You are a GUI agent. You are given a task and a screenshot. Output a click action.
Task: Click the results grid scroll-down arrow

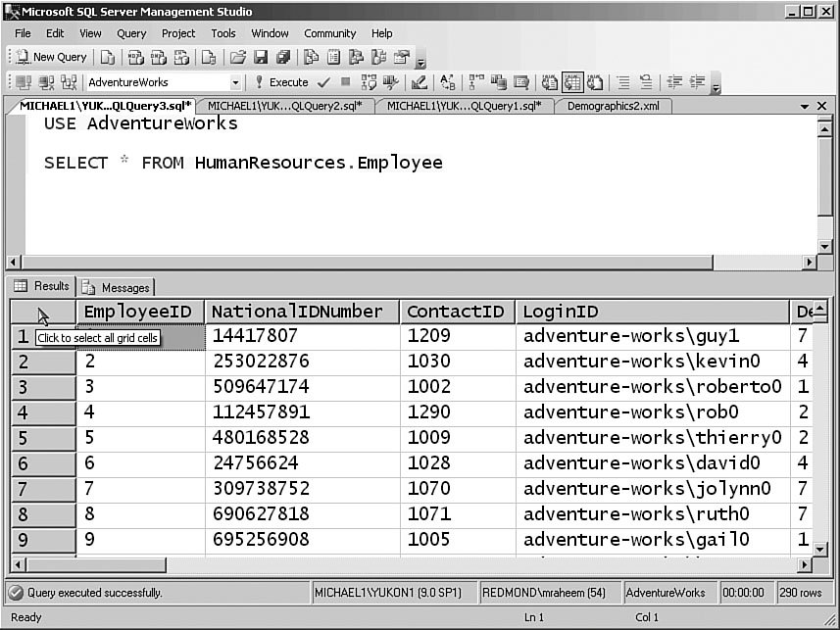[x=820, y=549]
